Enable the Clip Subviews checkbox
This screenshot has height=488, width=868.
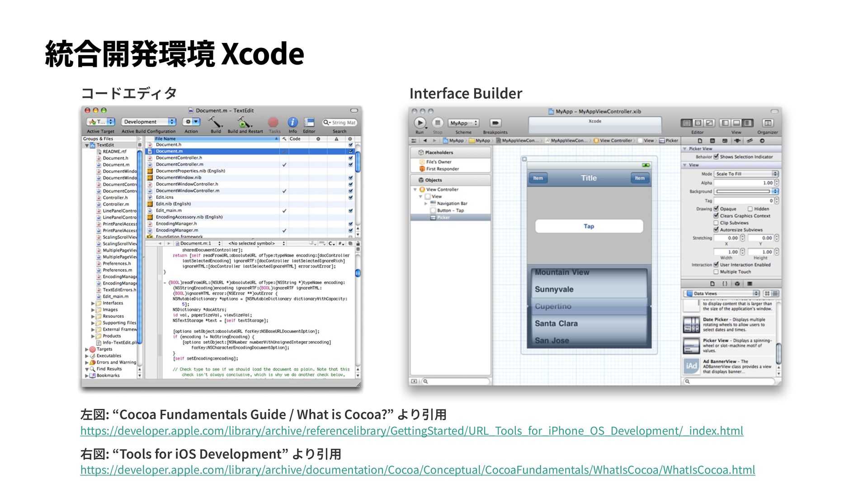tap(716, 223)
